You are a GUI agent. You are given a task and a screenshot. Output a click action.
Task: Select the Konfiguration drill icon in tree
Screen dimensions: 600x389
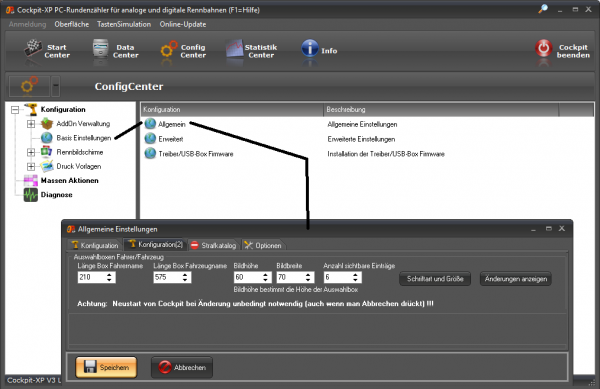click(x=31, y=109)
